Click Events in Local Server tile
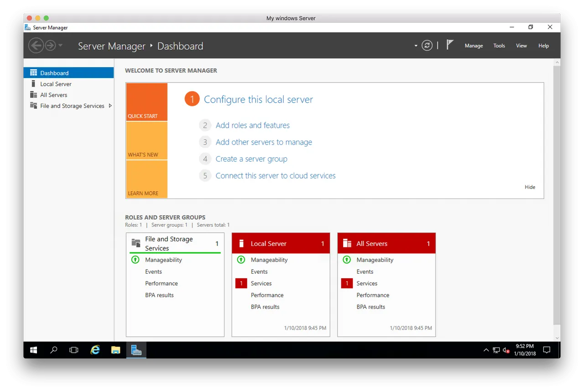The width and height of the screenshot is (584, 392). (x=259, y=272)
